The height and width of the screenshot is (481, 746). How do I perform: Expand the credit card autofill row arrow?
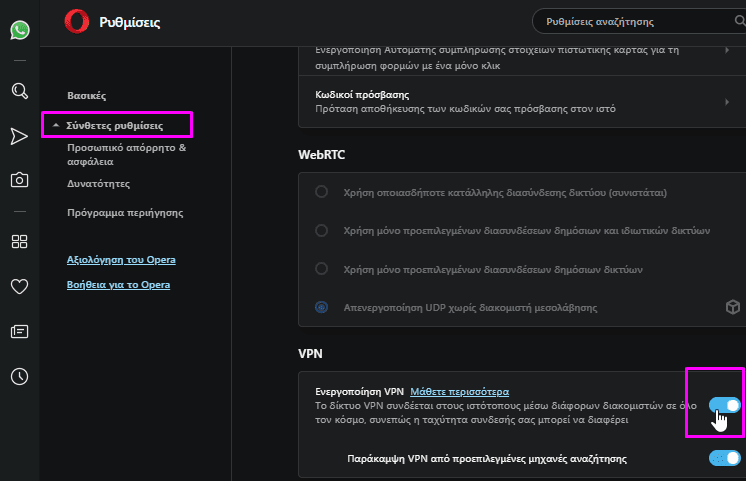click(727, 50)
